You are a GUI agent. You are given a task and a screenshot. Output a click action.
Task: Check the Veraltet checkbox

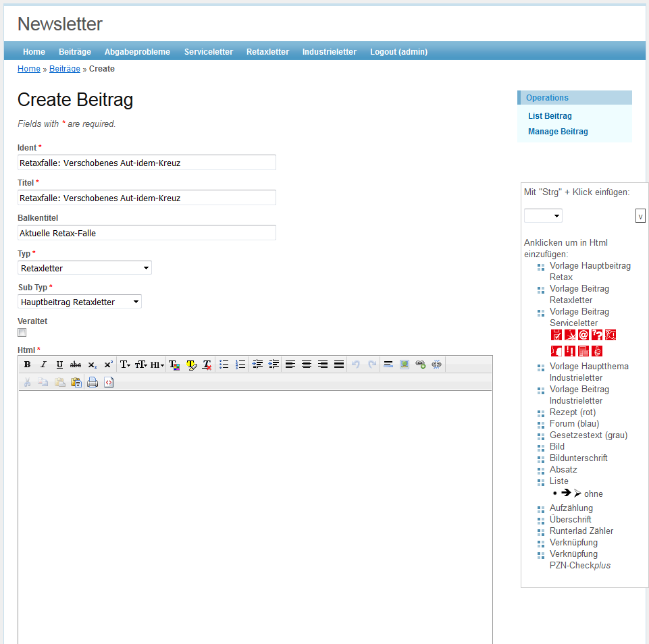[x=22, y=333]
